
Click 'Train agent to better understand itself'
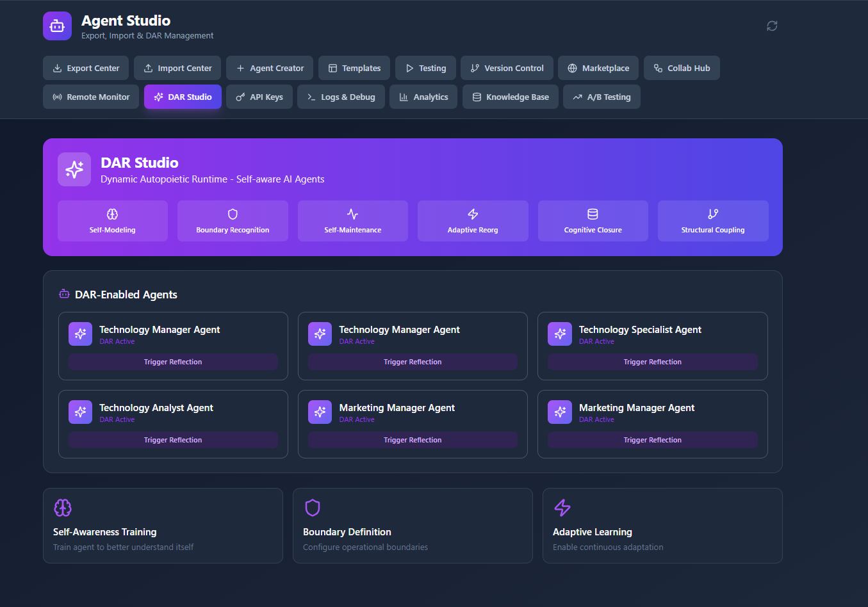123,547
